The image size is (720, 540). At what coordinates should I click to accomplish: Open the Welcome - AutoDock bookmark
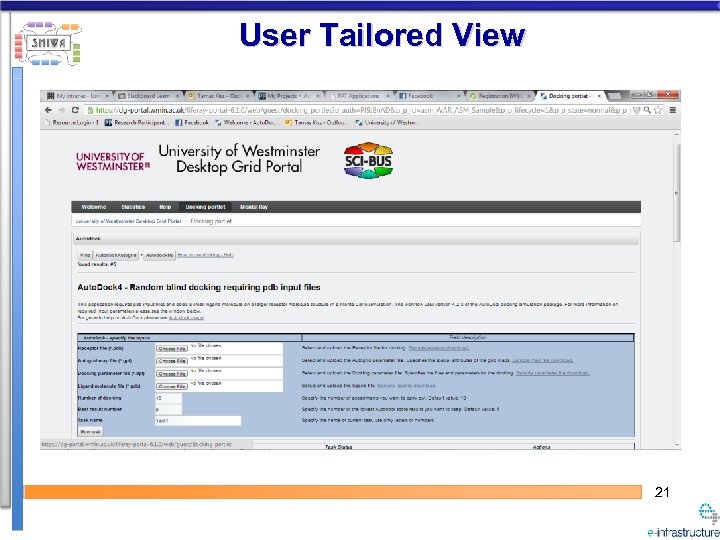[247, 123]
